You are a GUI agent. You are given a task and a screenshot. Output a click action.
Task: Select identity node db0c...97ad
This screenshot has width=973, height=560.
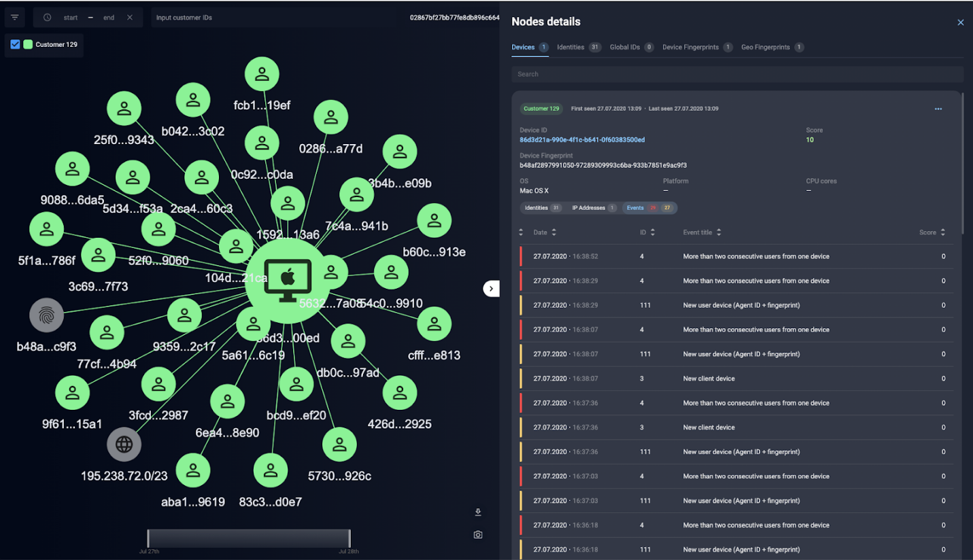point(348,342)
